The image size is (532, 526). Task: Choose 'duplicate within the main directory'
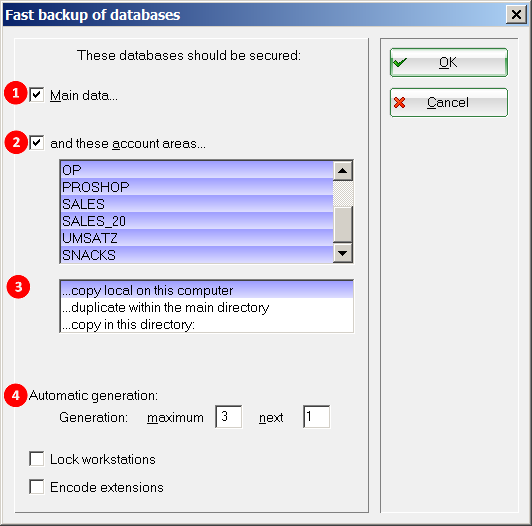point(207,307)
